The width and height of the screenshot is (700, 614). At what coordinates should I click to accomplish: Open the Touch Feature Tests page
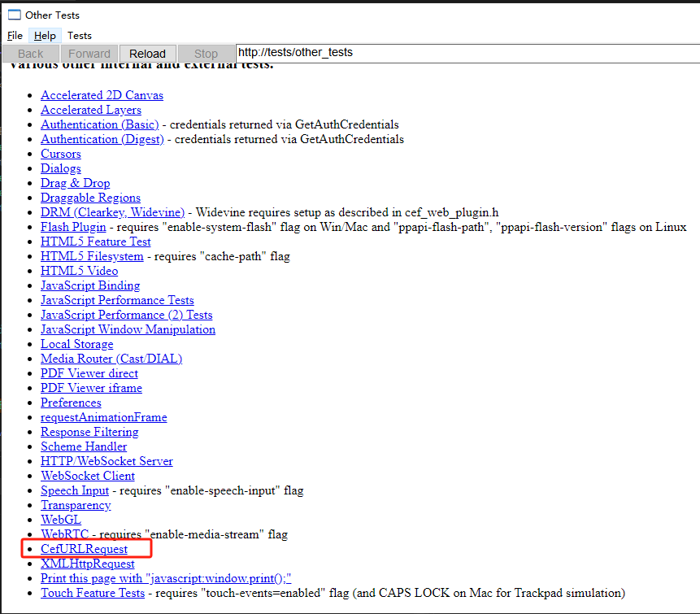[93, 592]
